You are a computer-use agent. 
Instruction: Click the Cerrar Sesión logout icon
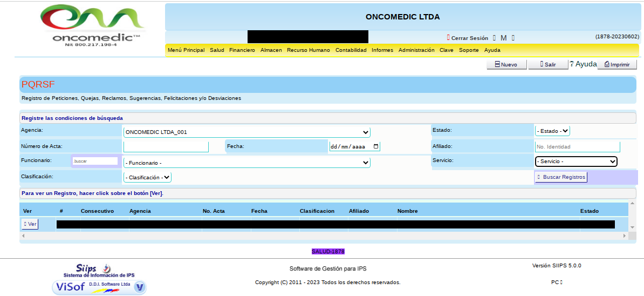point(448,38)
